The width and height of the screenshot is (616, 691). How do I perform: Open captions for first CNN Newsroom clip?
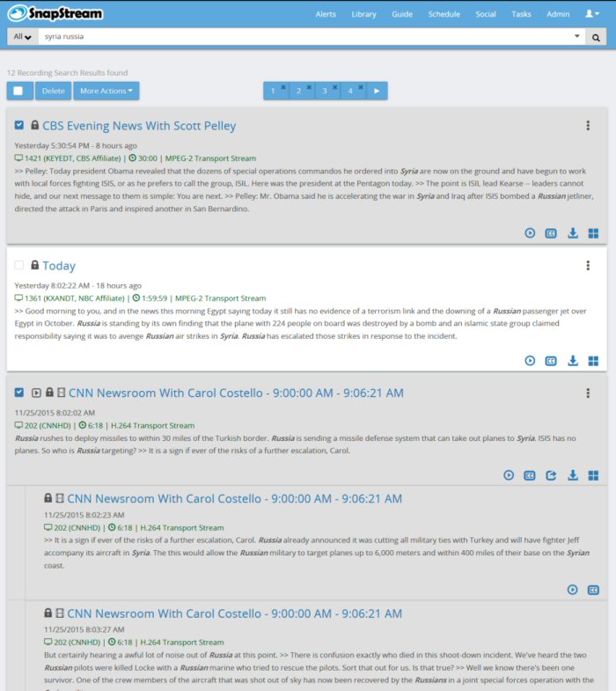(529, 475)
